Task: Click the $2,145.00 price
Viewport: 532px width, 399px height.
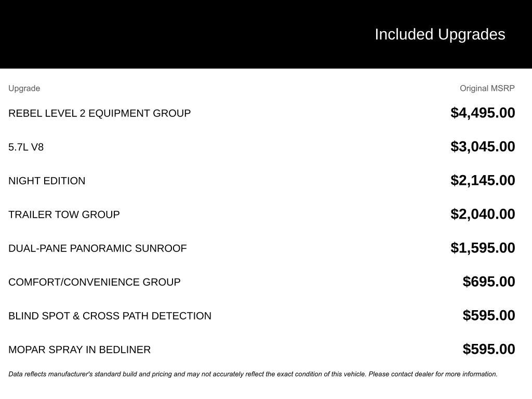Action: (x=483, y=180)
